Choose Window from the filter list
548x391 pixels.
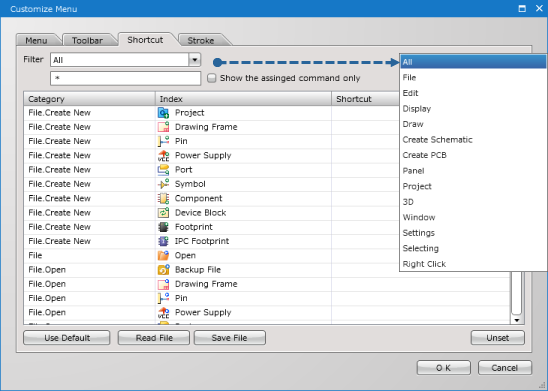point(473,217)
